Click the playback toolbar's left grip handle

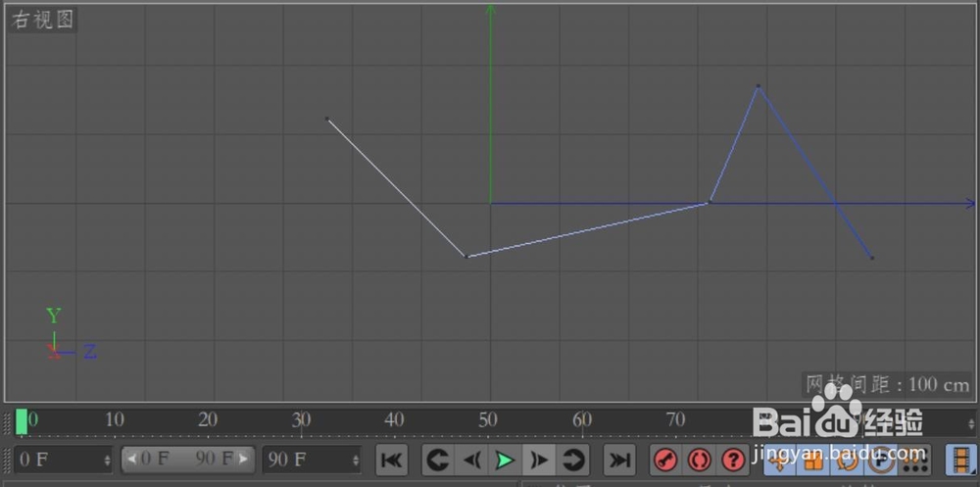[x=8, y=461]
